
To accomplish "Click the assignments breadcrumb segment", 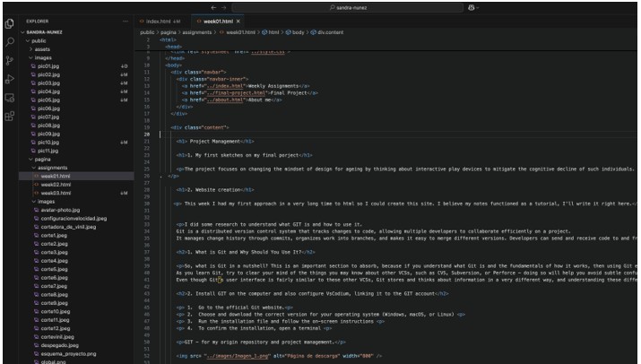I will tap(197, 32).
